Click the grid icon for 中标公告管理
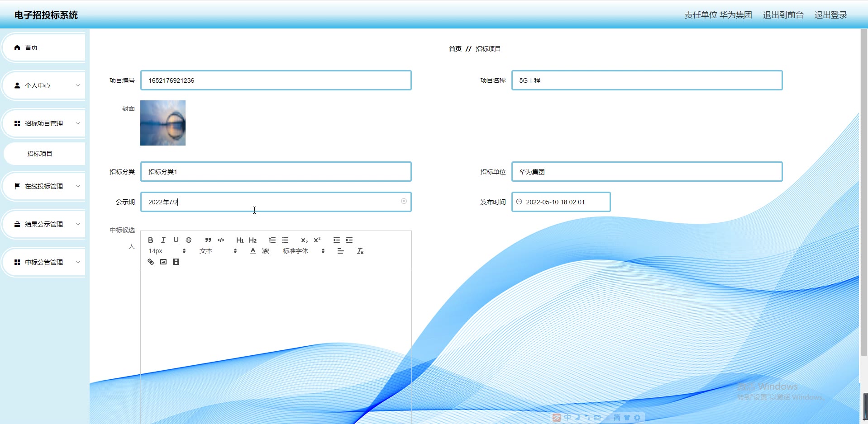The width and height of the screenshot is (868, 424). [17, 262]
